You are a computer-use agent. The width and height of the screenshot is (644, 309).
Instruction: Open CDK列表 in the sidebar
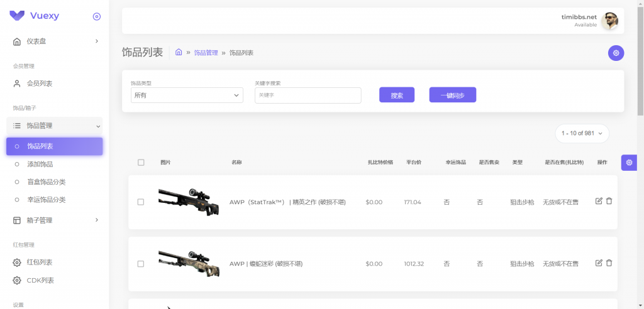[x=55, y=281]
